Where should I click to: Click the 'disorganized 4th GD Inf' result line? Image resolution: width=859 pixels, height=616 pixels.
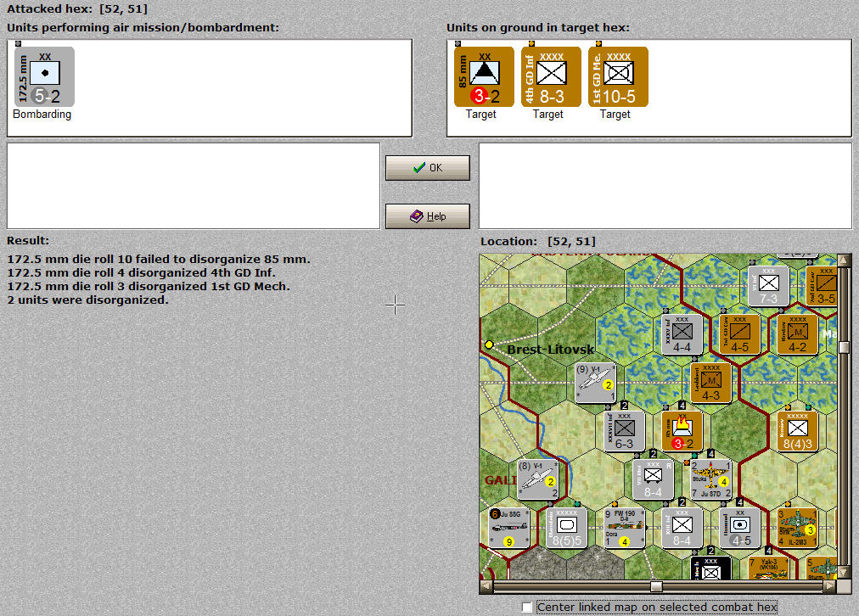click(x=142, y=272)
